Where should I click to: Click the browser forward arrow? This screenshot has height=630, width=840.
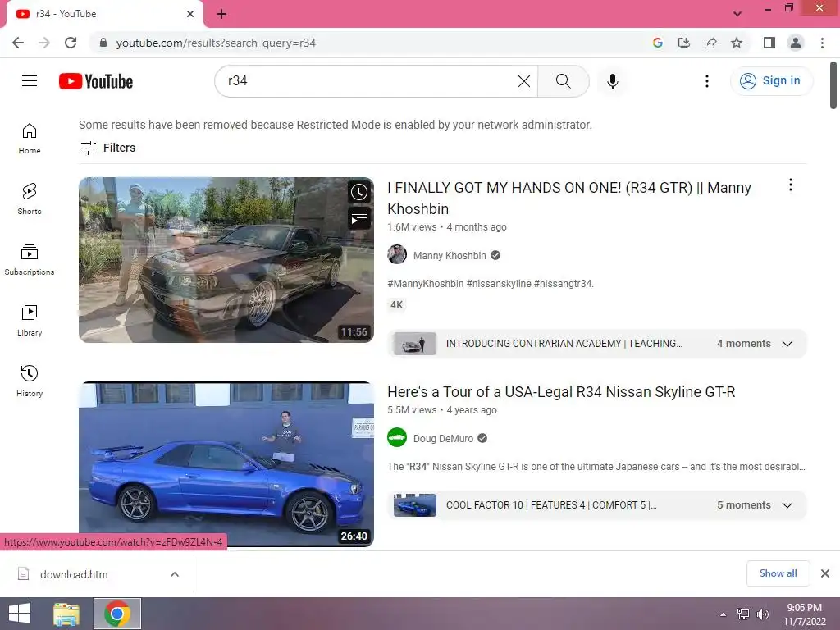click(x=44, y=43)
